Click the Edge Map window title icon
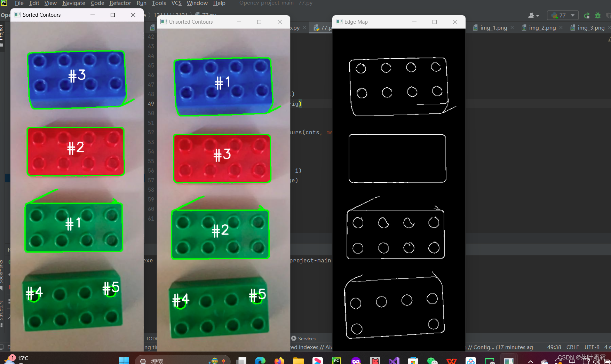The image size is (611, 364). 339,22
